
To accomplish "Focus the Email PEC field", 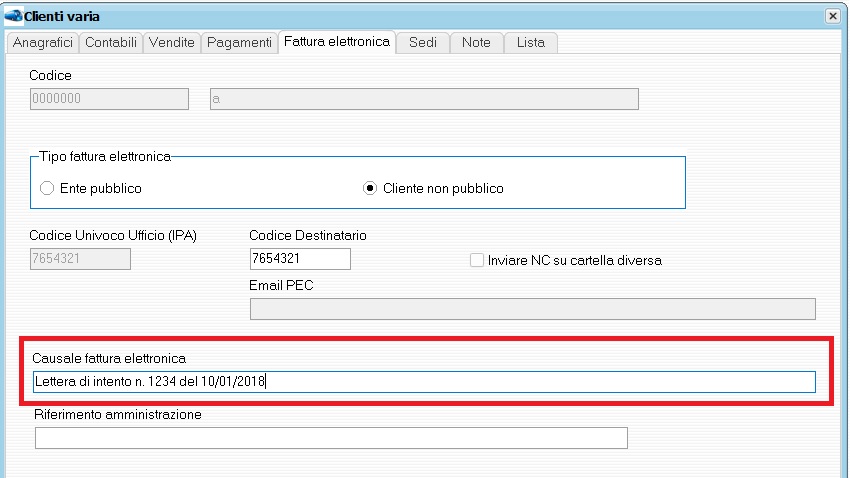I will tap(532, 308).
